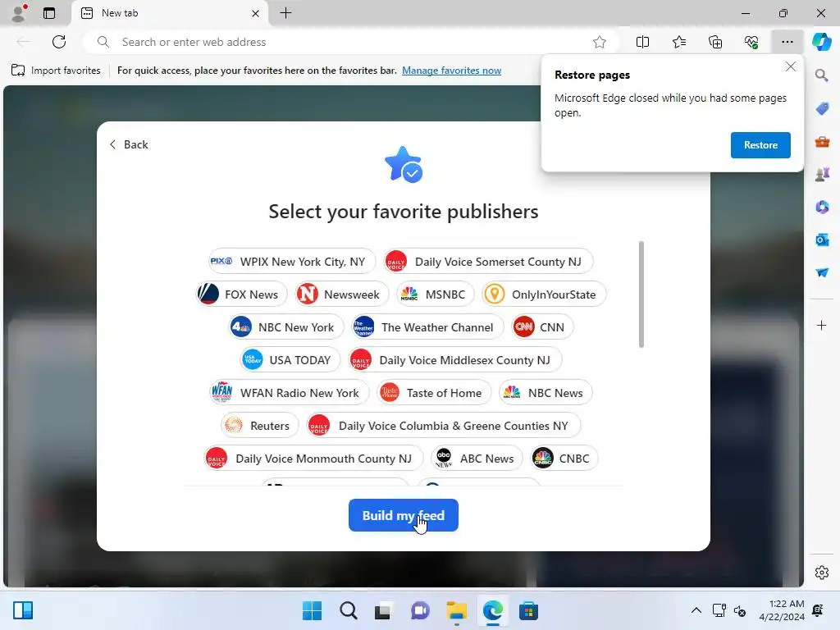The image size is (840, 630).
Task: Click the Refresh page icon
Action: click(x=59, y=42)
